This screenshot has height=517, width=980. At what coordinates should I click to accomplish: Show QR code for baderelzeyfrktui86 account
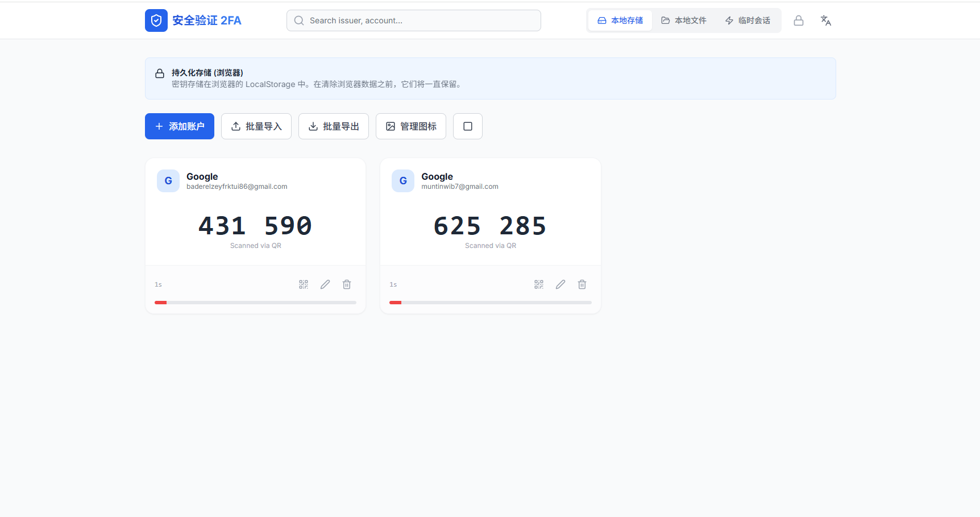tap(303, 284)
